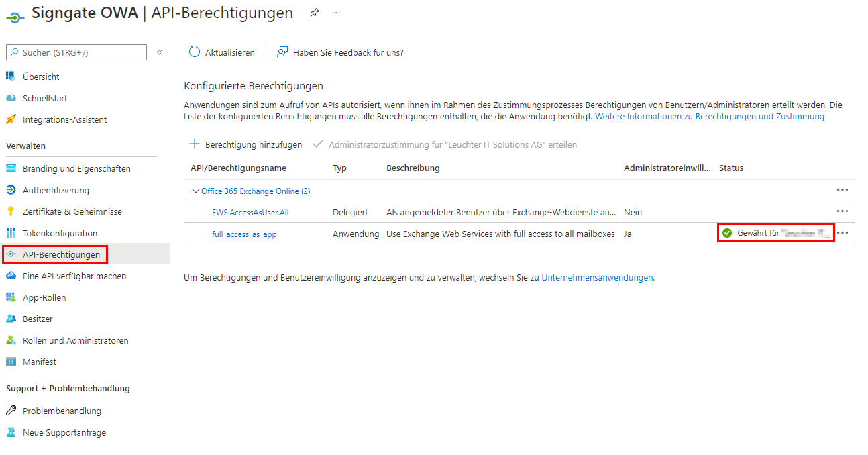Click Aktualisieren in the toolbar
This screenshot has height=455, width=868.
222,52
